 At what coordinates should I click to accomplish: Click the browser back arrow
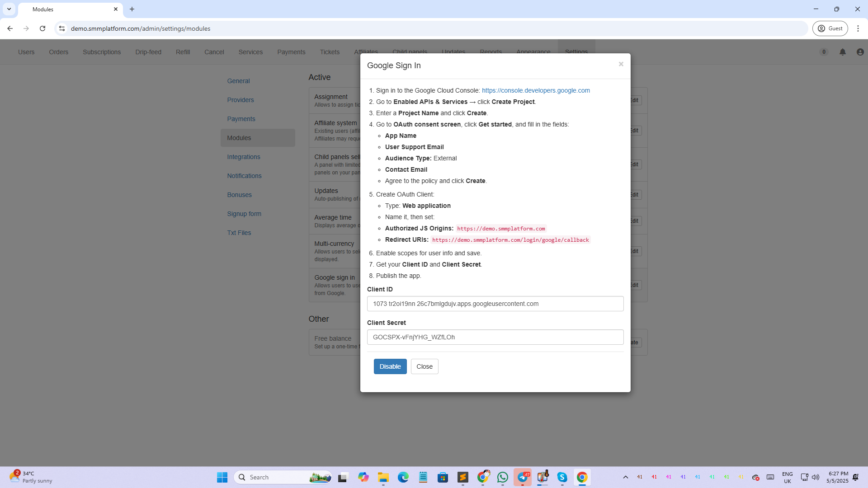pos(10,28)
